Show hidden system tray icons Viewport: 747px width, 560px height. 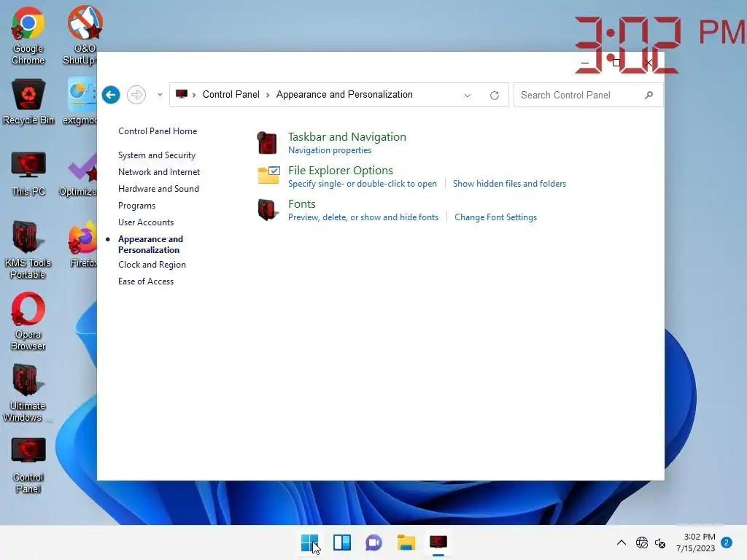[622, 542]
